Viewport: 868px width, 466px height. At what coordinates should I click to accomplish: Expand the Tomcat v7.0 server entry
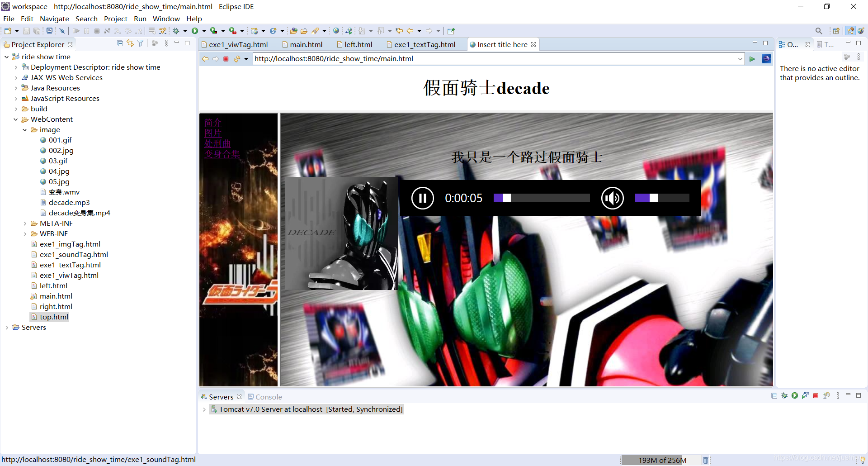pyautogui.click(x=204, y=409)
